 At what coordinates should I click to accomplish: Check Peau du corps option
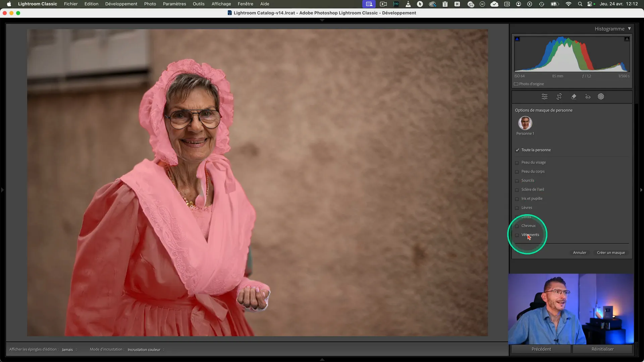[517, 172]
